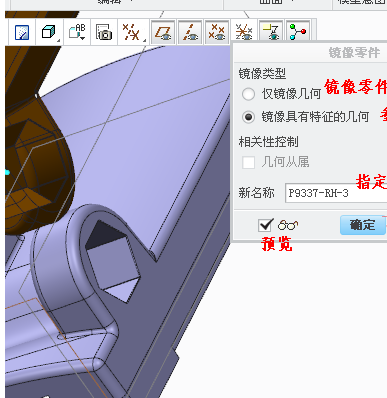Check the 几何从属 checkbox

pyautogui.click(x=248, y=162)
